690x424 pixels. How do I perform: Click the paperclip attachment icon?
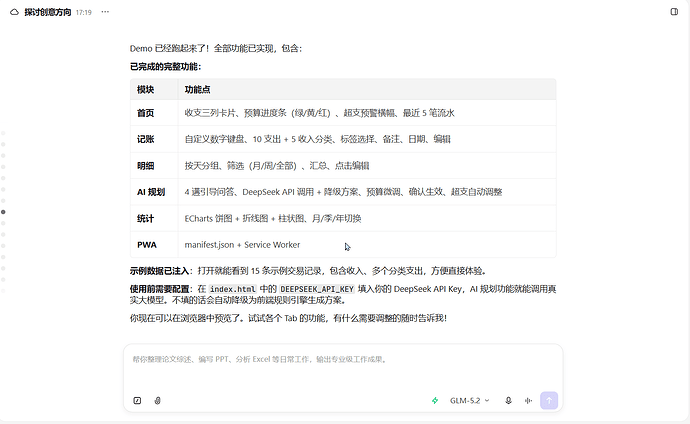[x=158, y=400]
